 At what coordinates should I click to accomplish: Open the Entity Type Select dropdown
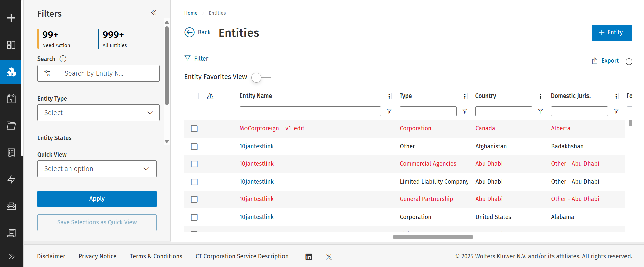[99, 113]
